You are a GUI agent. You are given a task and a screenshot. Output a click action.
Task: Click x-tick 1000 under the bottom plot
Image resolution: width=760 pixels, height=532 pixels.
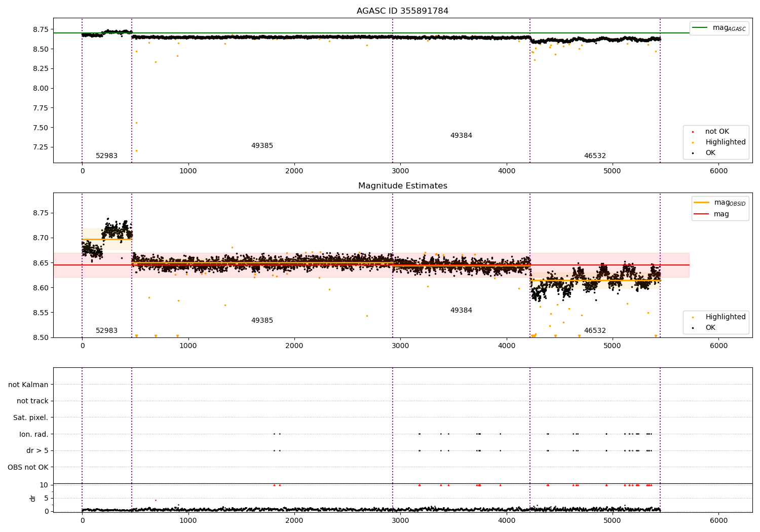pyautogui.click(x=188, y=521)
